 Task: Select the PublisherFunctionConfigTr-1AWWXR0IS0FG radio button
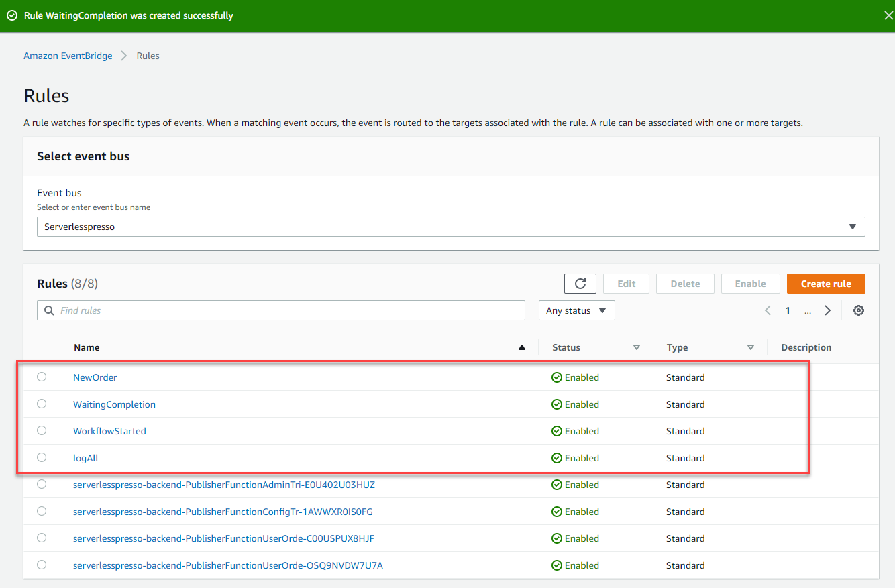42,511
